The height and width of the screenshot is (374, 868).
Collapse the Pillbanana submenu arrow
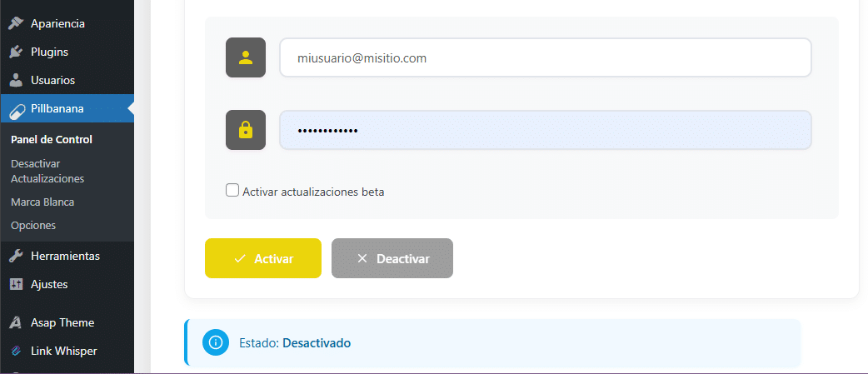tap(130, 108)
